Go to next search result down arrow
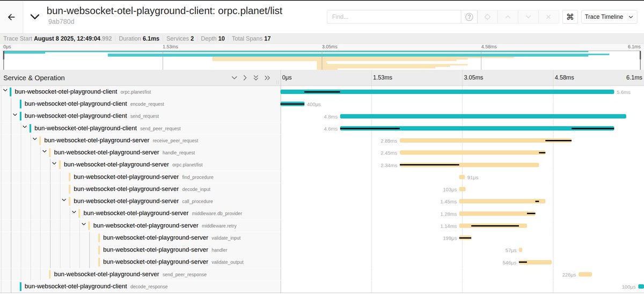644x294 pixels. tap(528, 17)
